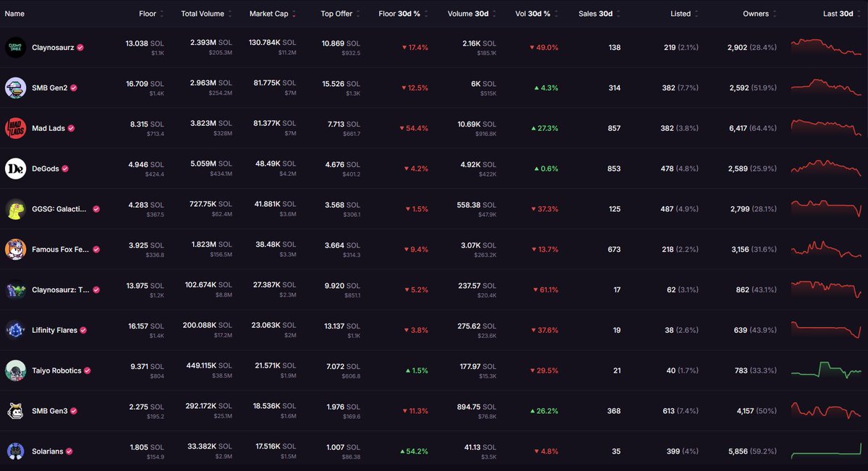Open the Solarians collection name link
Viewport: 868px width, 471px height.
[x=48, y=451]
